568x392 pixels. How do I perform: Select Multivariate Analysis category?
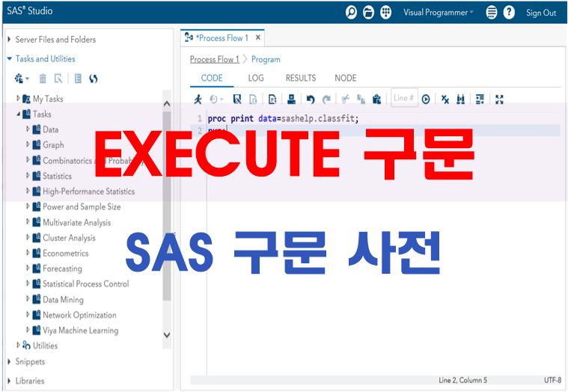77,222
